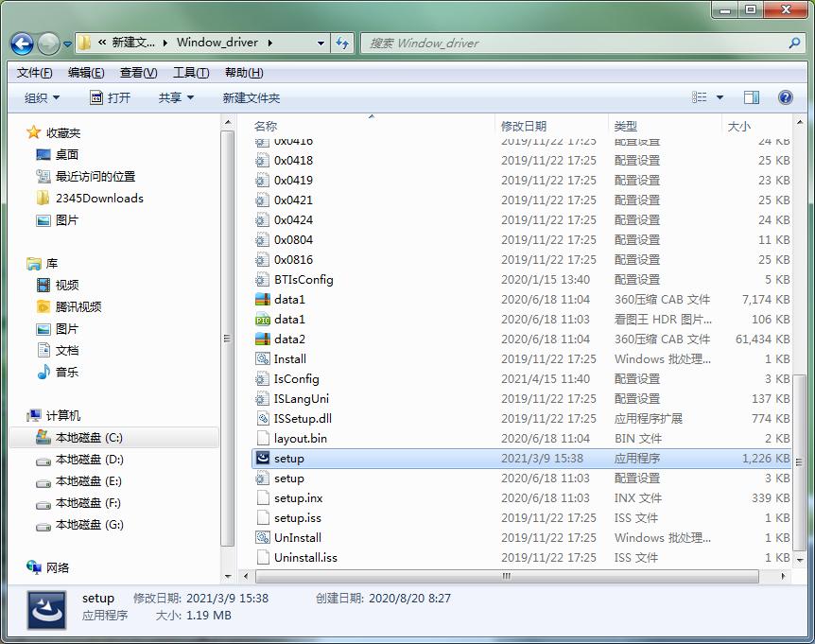815x644 pixels.
Task: Click the 打开 toolbar button
Action: [x=111, y=97]
